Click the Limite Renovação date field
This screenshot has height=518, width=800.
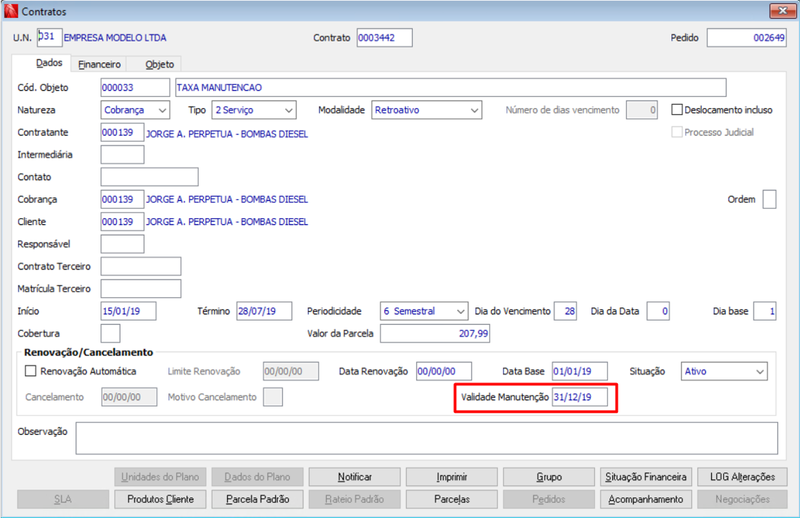coord(291,371)
